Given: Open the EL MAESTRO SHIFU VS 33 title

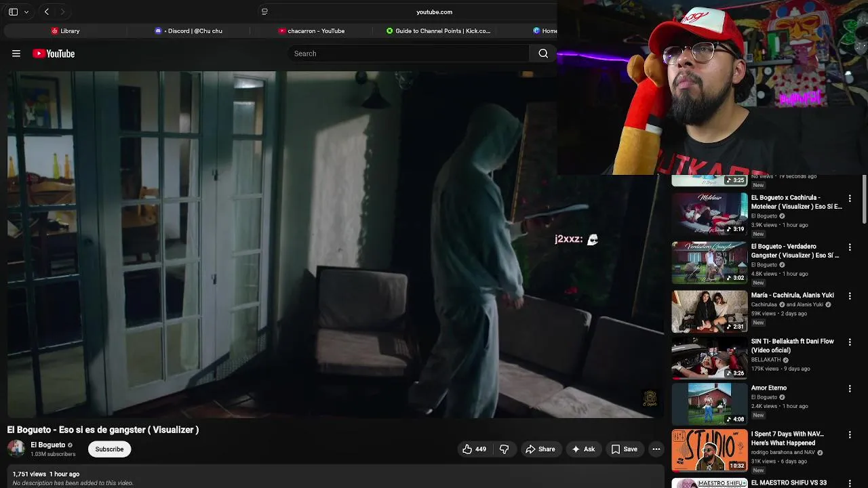Looking at the screenshot, I should [789, 483].
